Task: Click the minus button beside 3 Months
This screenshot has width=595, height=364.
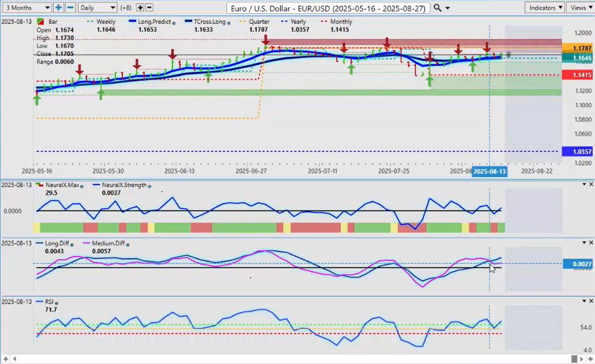Action: (x=70, y=8)
